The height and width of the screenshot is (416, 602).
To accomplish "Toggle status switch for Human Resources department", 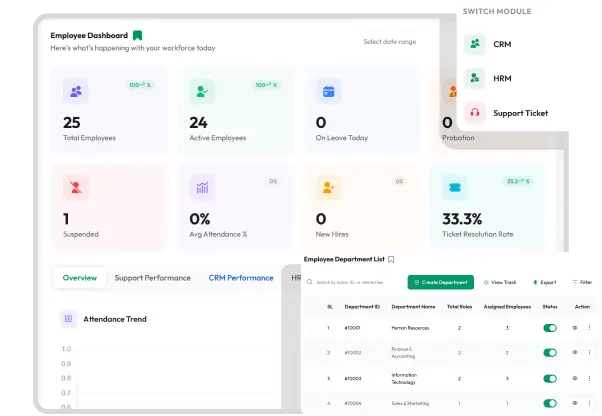I will (x=550, y=328).
